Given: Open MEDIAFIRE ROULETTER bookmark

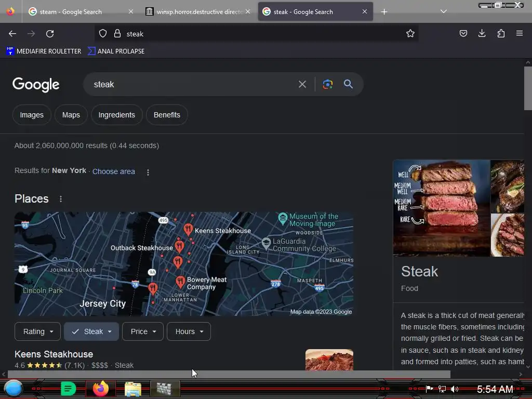Looking at the screenshot, I should tap(44, 51).
